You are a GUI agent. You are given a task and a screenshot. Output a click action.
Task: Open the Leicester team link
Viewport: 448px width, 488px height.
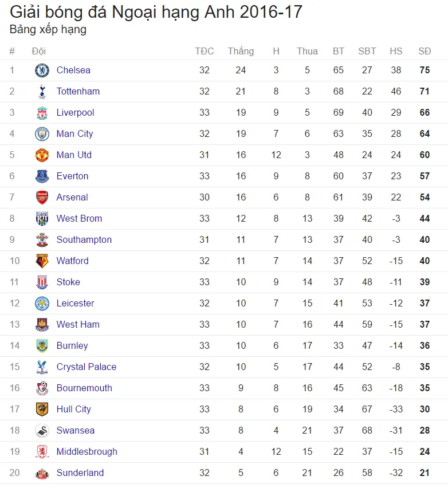75,303
